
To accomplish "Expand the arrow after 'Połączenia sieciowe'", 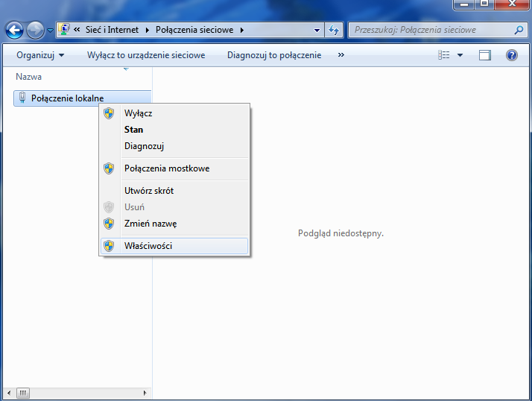I will 242,30.
